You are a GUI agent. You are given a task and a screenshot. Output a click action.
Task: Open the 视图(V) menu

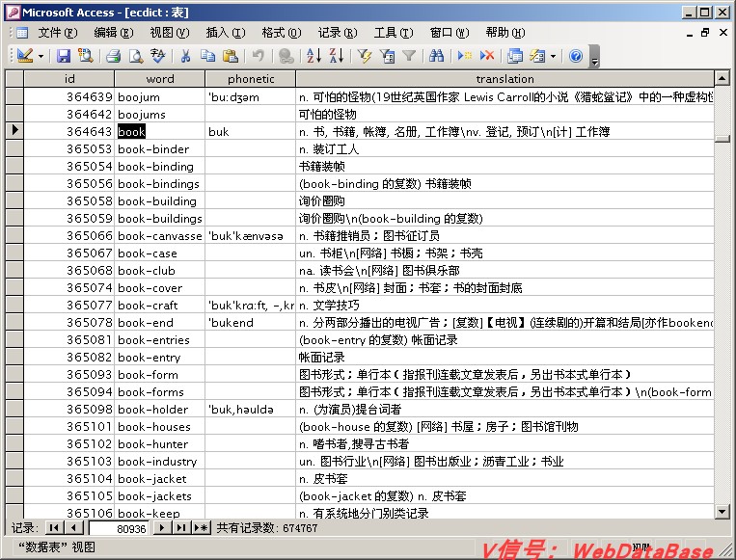click(170, 33)
